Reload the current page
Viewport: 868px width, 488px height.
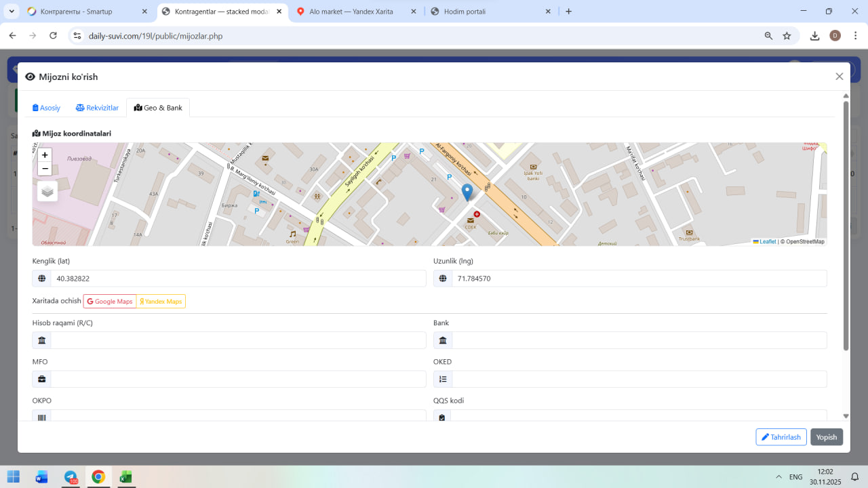[53, 36]
